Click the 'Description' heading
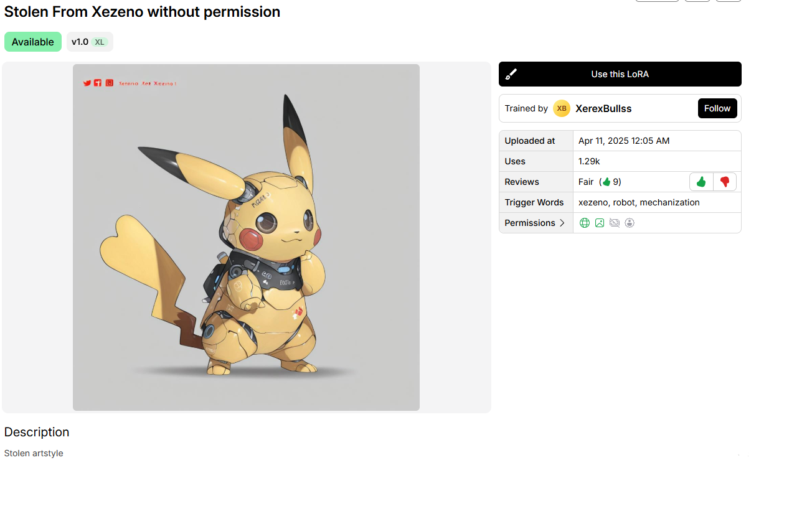 (x=37, y=432)
